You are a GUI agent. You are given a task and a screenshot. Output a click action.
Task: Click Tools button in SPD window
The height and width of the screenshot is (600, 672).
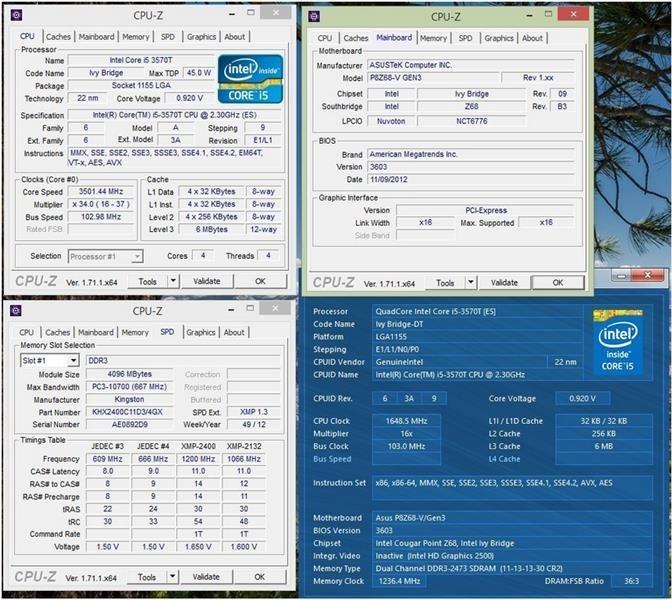tap(147, 577)
